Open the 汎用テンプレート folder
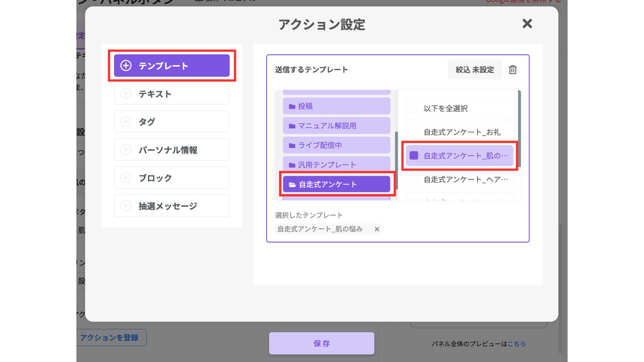Screen dimensions: 644x362 [x=336, y=165]
